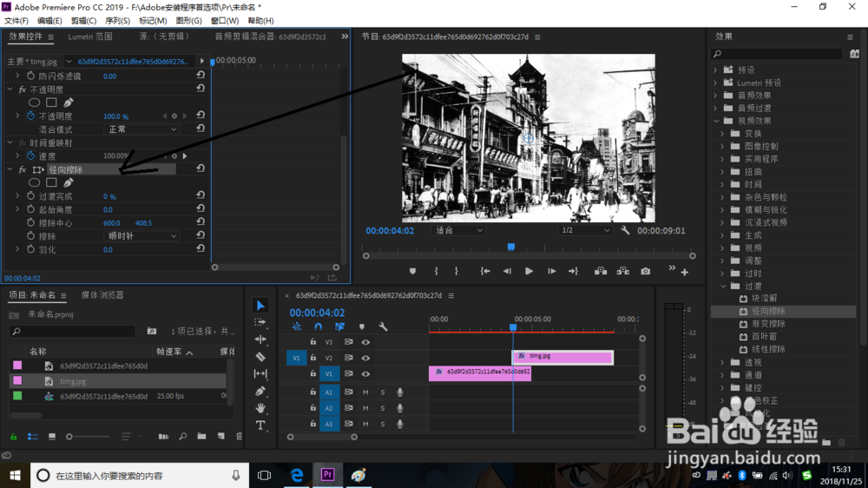The height and width of the screenshot is (488, 868).
Task: Open the timeline wrench display settings
Action: pyautogui.click(x=383, y=327)
